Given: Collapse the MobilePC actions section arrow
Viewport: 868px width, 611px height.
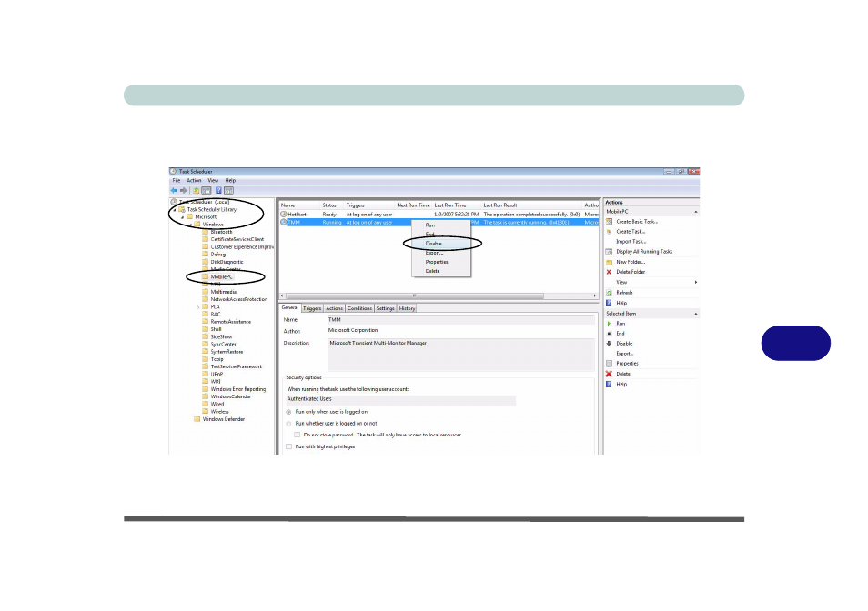Looking at the screenshot, I should tap(696, 212).
